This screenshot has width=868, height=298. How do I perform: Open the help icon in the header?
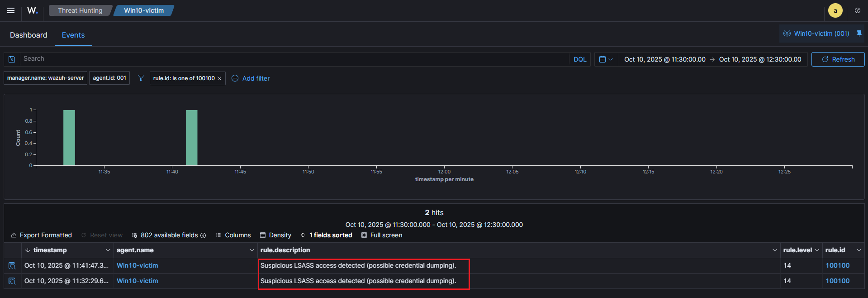pos(857,10)
